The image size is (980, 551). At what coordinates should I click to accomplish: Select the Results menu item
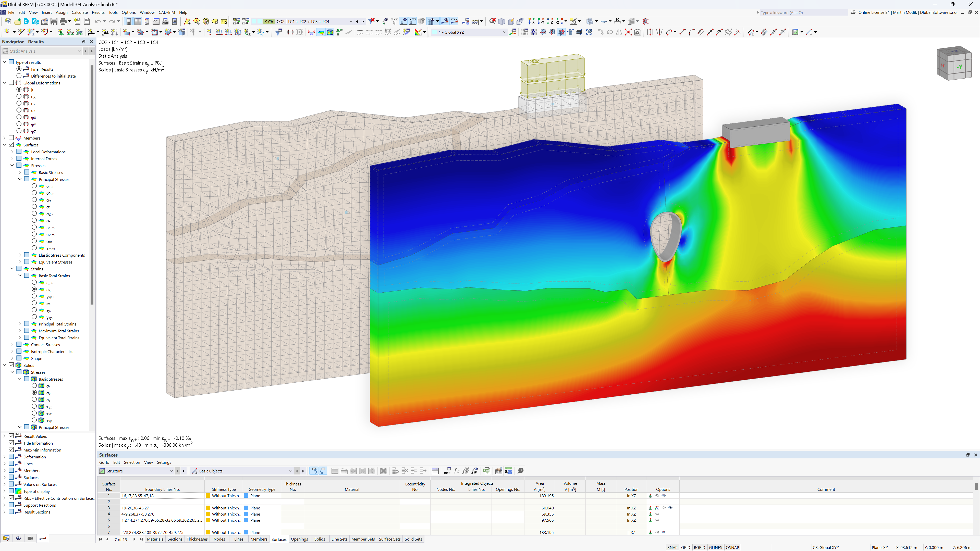[97, 12]
